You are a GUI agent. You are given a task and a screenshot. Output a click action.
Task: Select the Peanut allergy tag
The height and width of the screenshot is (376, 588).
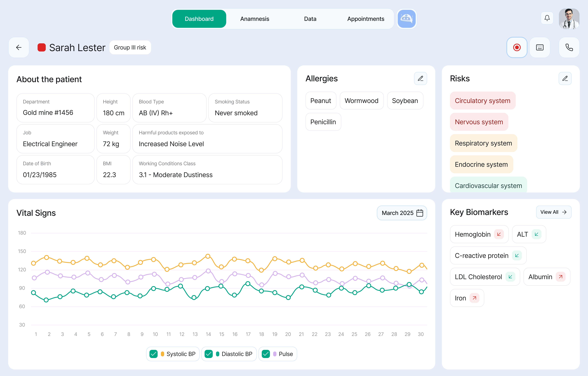coord(321,100)
